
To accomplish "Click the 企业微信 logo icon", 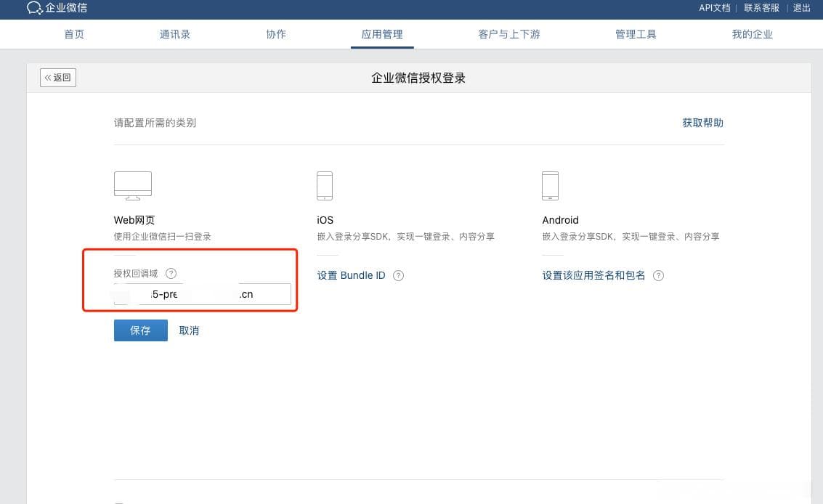I will (x=35, y=8).
